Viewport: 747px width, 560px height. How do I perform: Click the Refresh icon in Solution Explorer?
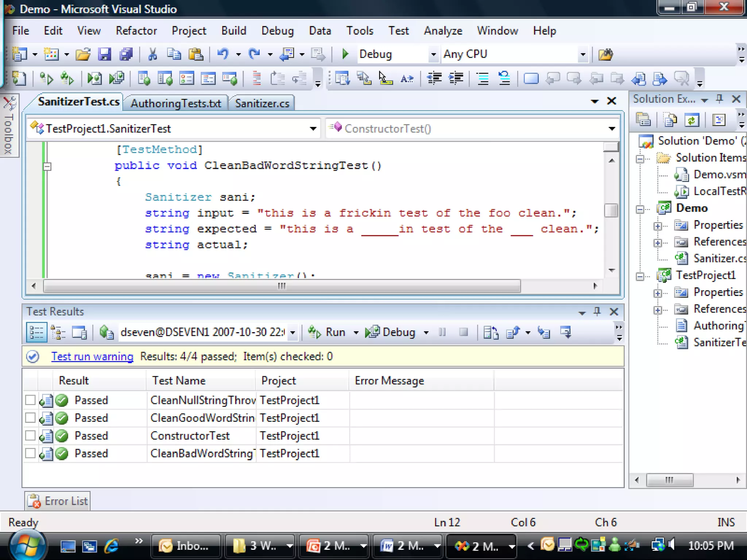692,120
